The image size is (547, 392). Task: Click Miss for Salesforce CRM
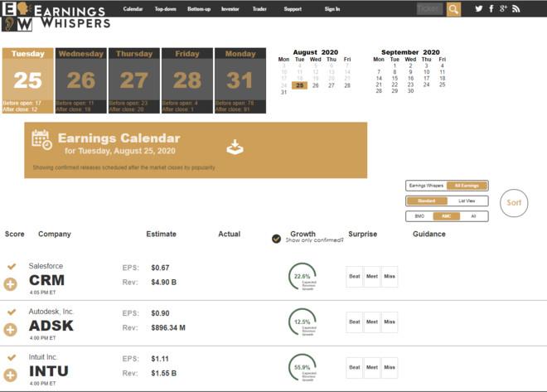tap(390, 277)
